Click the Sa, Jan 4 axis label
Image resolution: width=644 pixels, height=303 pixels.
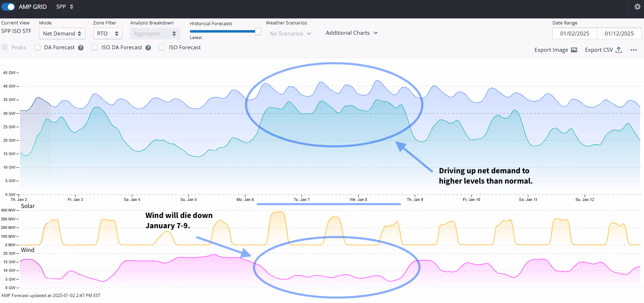tap(132, 200)
